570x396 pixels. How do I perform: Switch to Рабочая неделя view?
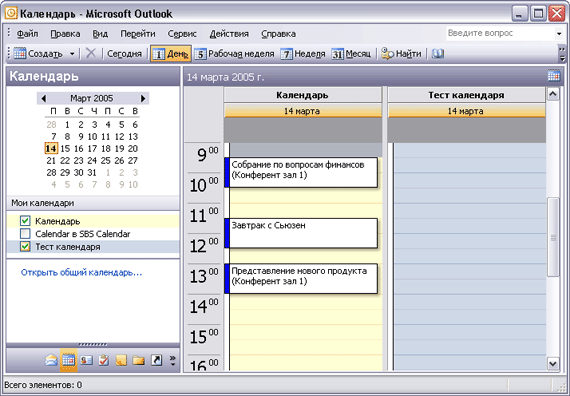coord(234,54)
